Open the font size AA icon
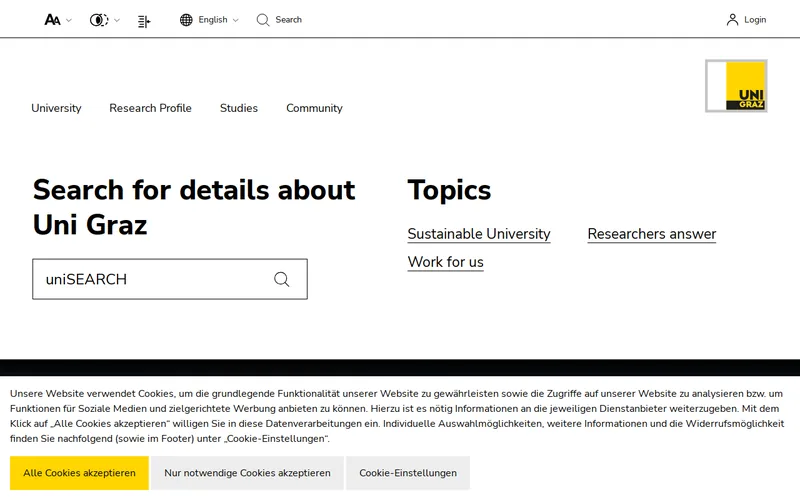This screenshot has width=800, height=500. (53, 20)
